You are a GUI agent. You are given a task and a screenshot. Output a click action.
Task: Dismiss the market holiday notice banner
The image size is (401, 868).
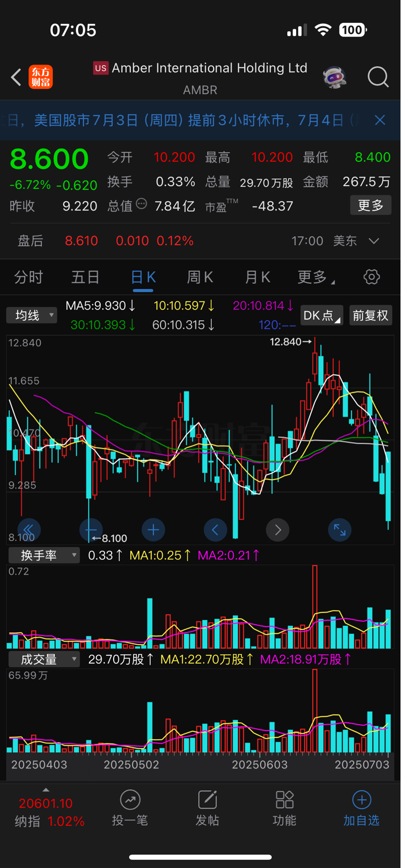pos(380,120)
